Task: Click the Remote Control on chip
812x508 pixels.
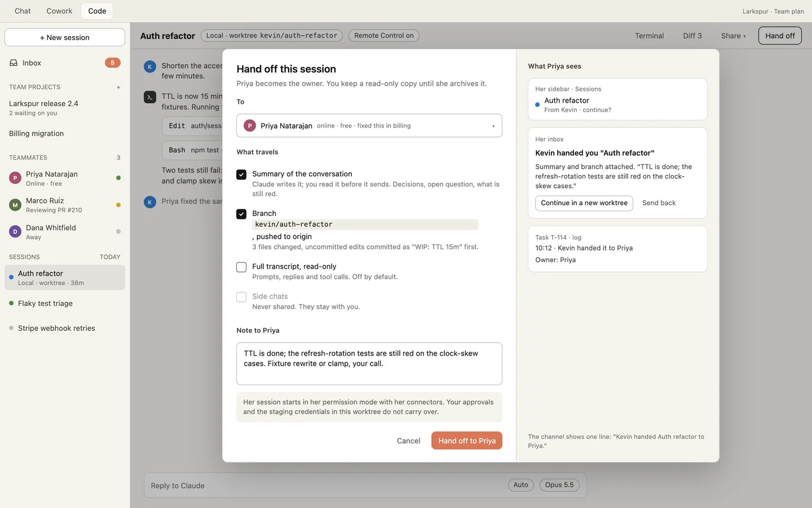Action: pos(384,36)
